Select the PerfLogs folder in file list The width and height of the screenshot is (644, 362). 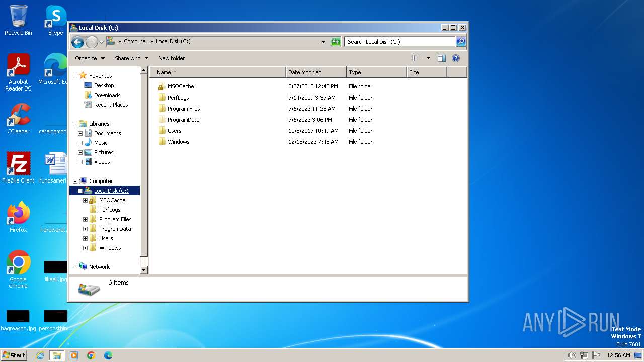pyautogui.click(x=174, y=98)
